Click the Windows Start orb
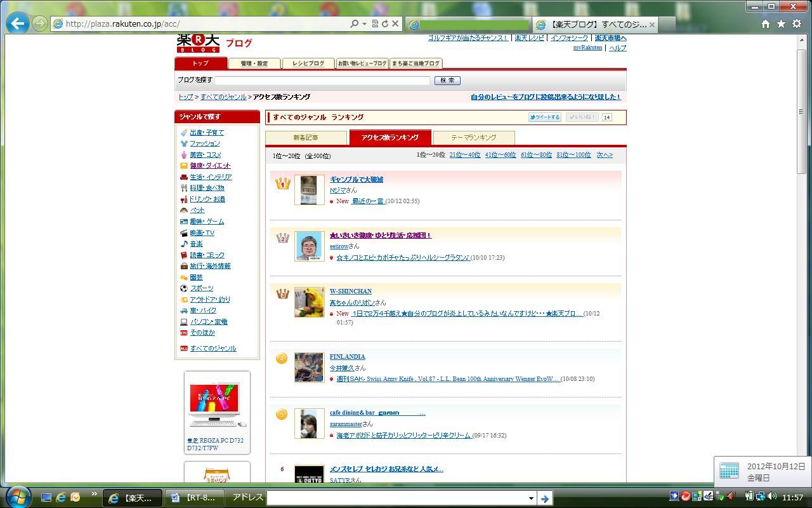Viewport: 812px width, 508px height. pos(18,497)
